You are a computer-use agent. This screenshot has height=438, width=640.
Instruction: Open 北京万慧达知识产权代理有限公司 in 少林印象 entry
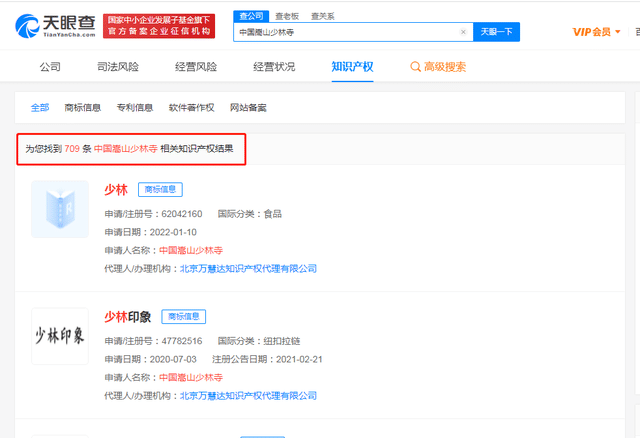[x=248, y=396]
